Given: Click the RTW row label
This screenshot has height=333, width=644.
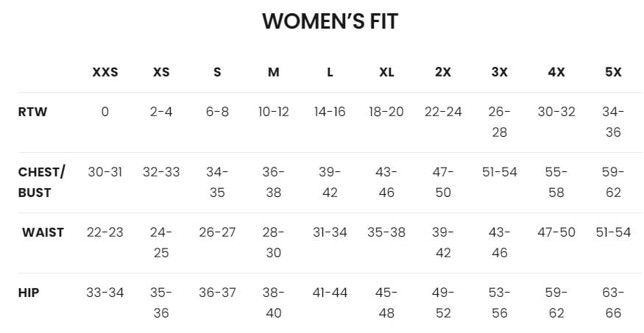Looking at the screenshot, I should point(32,112).
